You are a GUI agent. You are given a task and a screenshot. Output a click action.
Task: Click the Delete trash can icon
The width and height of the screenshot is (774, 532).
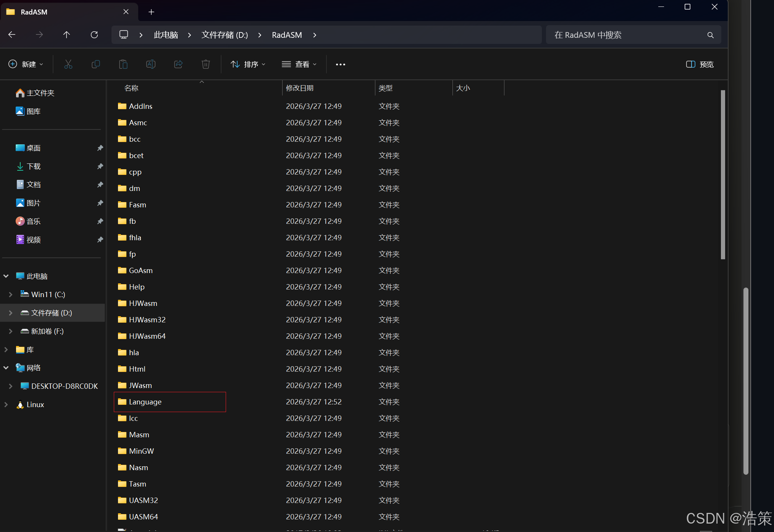206,64
